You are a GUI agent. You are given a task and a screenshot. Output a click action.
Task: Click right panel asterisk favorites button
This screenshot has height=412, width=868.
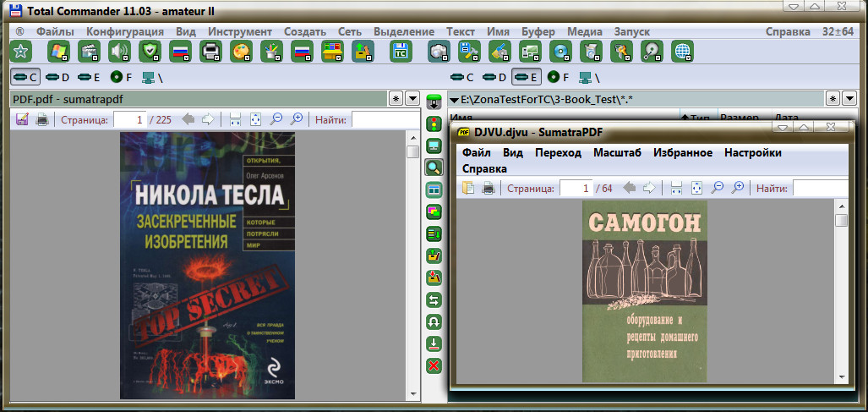tap(833, 99)
